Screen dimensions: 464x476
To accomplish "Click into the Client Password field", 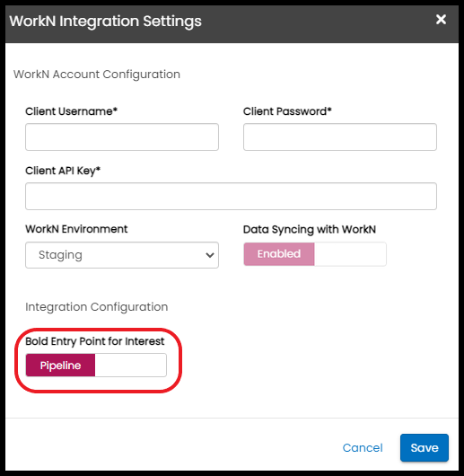I will tap(340, 137).
